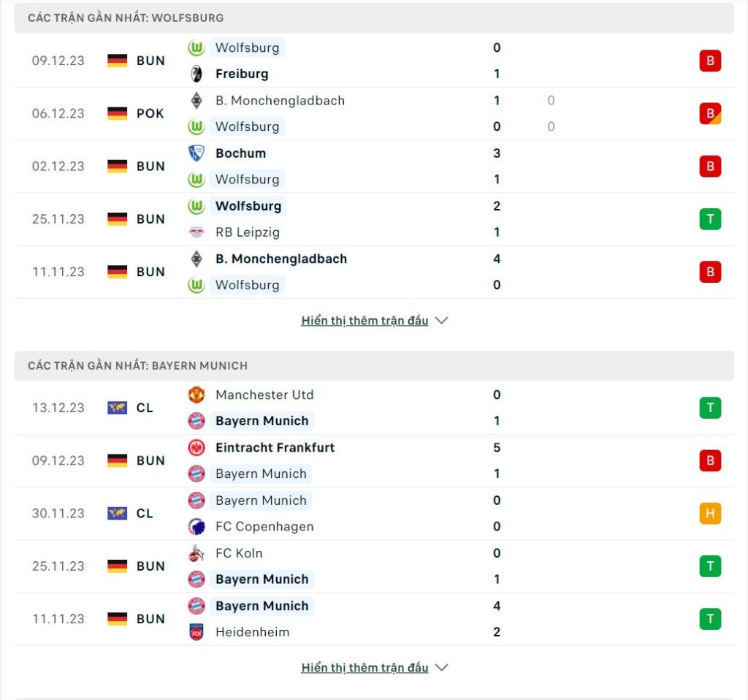Click green T badge for Wolfsburg-RB Leipzig match
Image resolution: width=748 pixels, height=700 pixels.
point(710,219)
